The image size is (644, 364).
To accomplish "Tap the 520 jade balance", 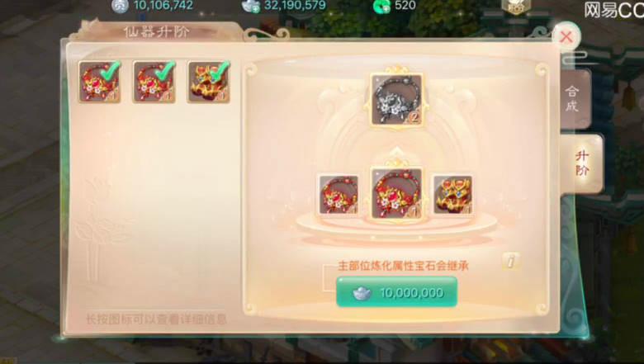I will pos(405,5).
